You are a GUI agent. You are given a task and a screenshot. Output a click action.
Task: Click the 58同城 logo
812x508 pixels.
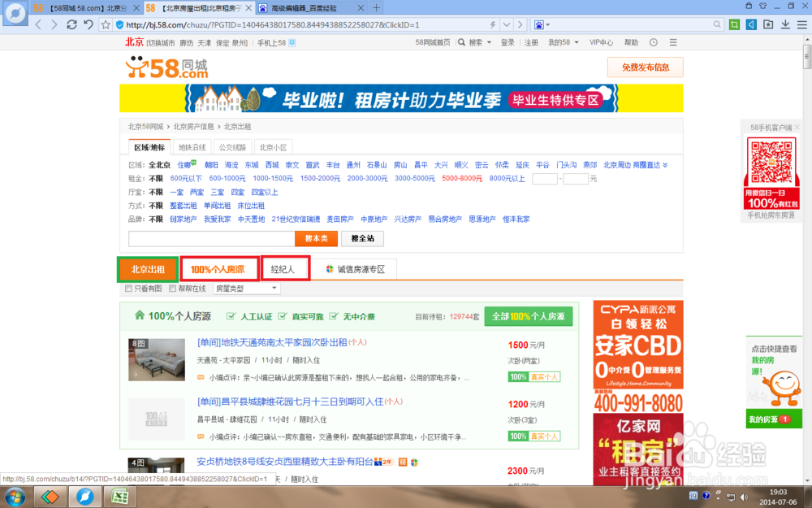click(166, 68)
